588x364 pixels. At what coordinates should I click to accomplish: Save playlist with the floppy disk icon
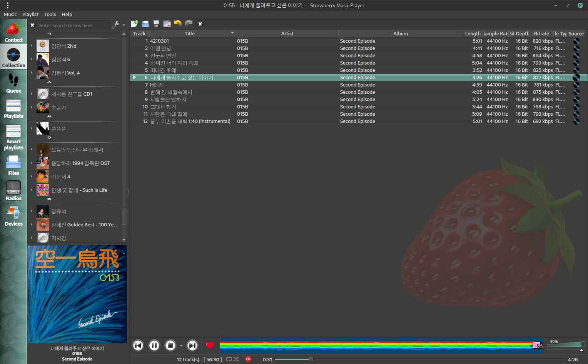click(156, 24)
